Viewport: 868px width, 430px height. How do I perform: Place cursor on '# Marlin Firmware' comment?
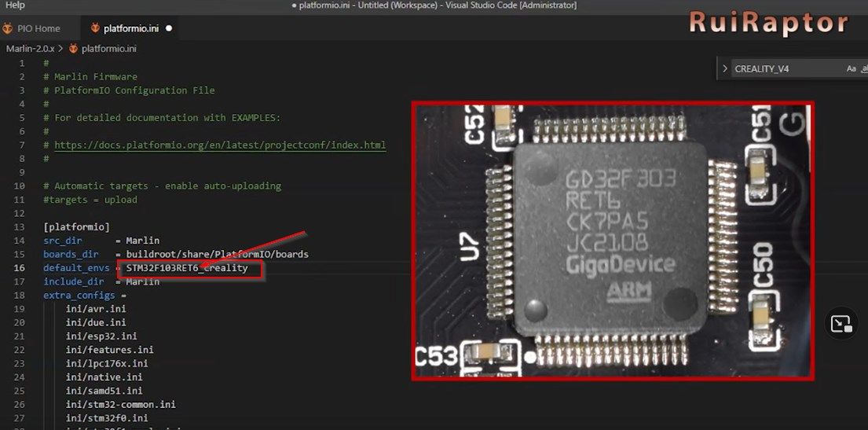point(90,76)
